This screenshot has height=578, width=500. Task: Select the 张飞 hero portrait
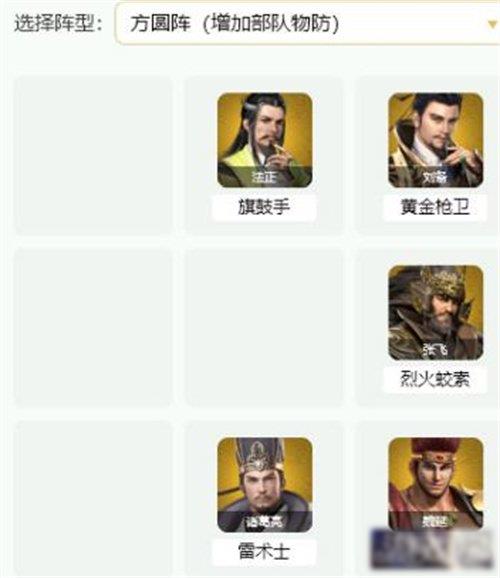click(x=435, y=313)
